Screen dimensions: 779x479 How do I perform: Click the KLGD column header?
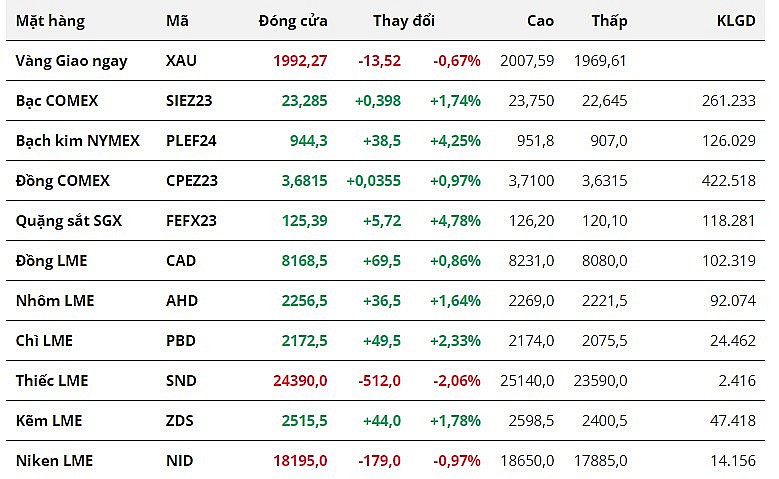pyautogui.click(x=737, y=21)
